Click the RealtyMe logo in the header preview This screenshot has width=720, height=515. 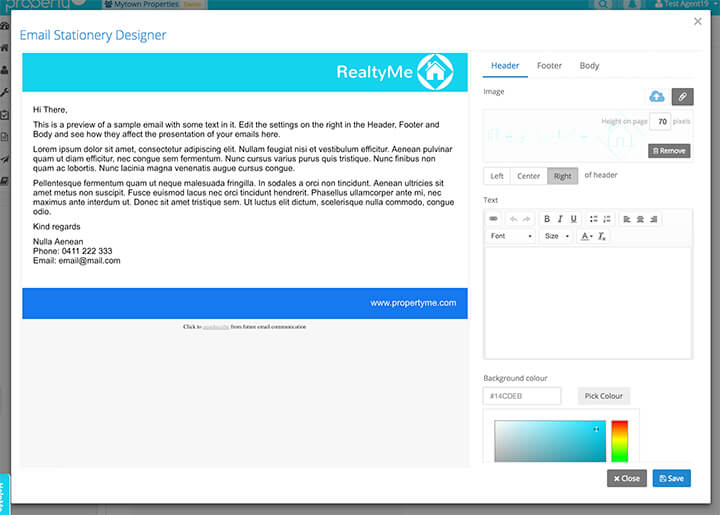click(395, 72)
